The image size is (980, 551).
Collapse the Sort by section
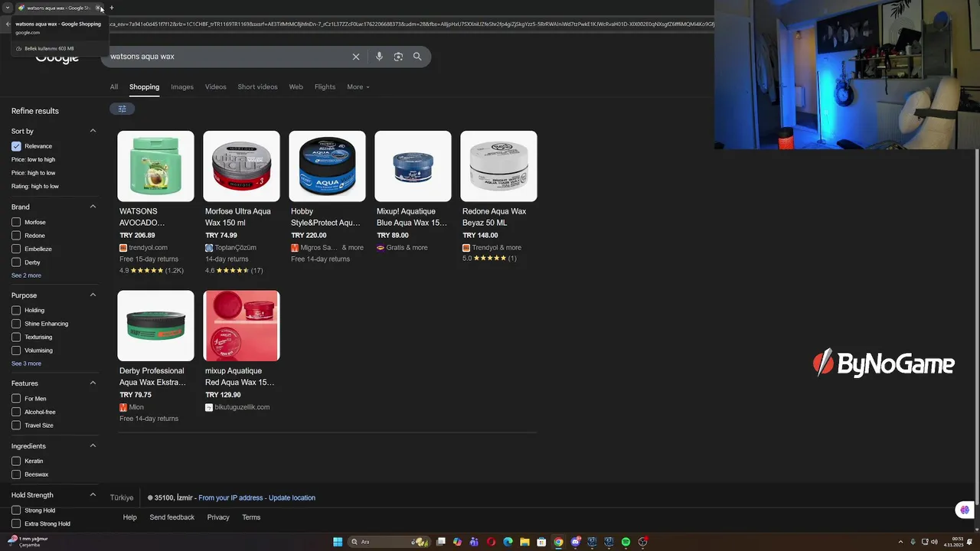coord(93,131)
